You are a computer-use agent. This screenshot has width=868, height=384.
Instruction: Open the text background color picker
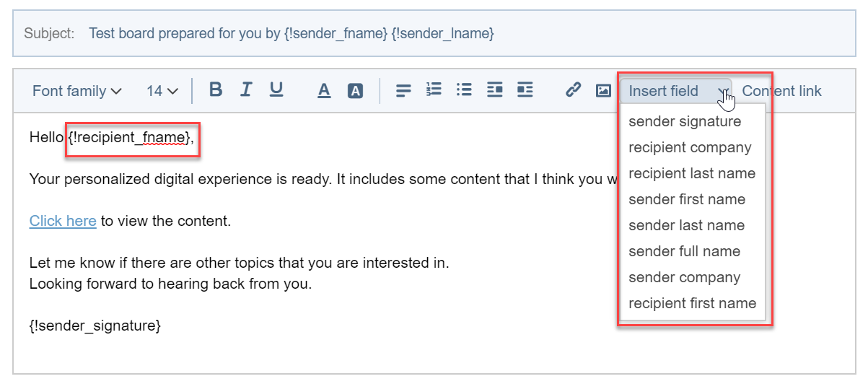355,91
